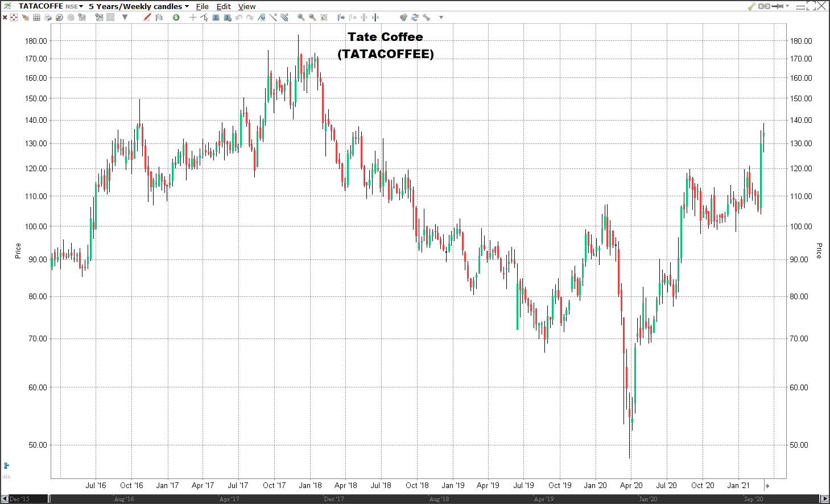The width and height of the screenshot is (830, 504).
Task: Click the scroll left arrow of timeline
Action: click(x=5, y=499)
